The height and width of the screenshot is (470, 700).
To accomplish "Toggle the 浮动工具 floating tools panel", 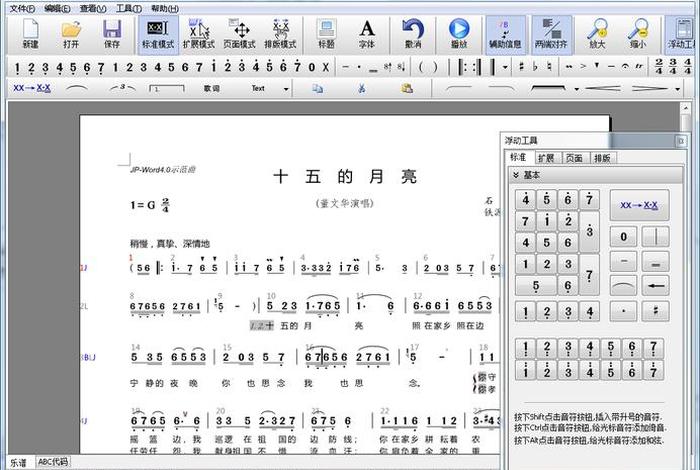I will click(x=682, y=34).
